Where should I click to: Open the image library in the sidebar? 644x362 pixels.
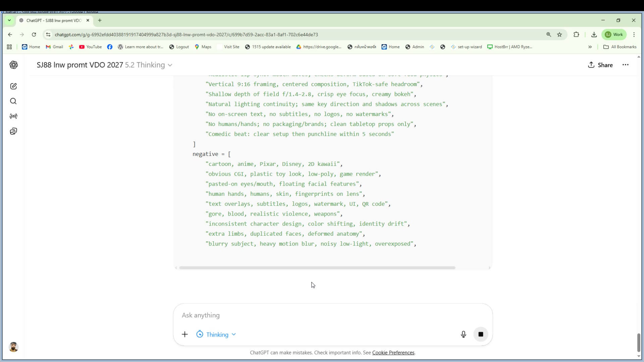13,131
